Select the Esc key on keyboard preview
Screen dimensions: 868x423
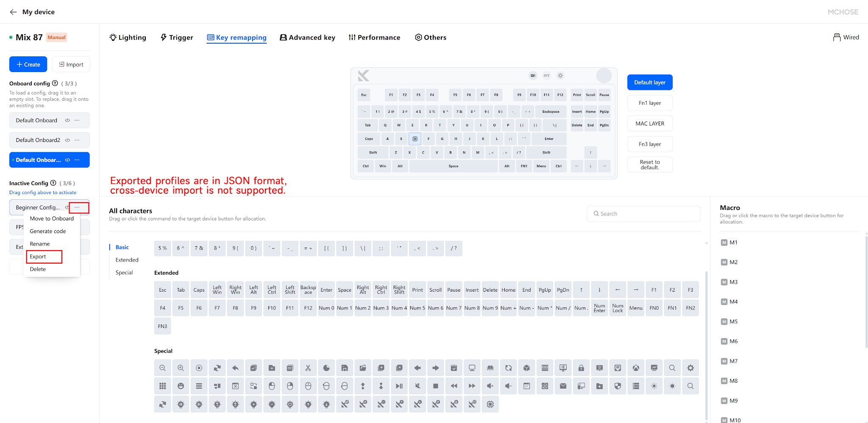coord(364,95)
